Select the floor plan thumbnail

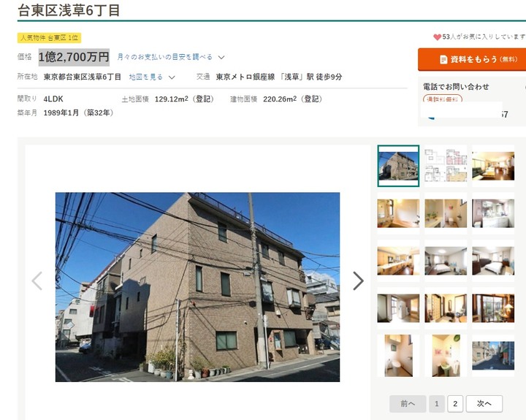pos(446,166)
